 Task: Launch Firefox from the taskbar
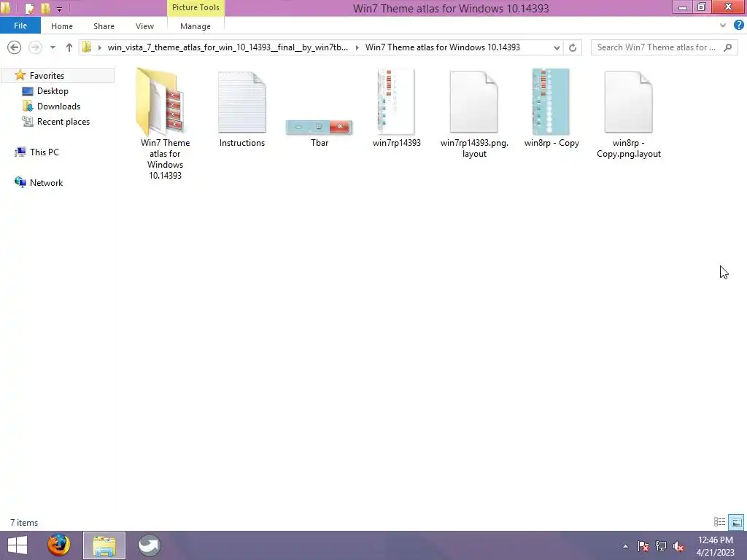point(58,545)
